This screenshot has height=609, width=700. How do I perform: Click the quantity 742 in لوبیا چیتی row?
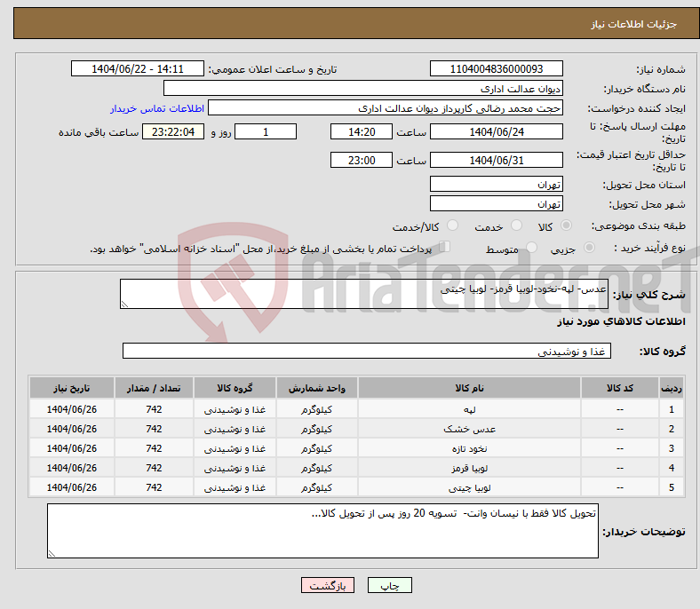pos(154,487)
